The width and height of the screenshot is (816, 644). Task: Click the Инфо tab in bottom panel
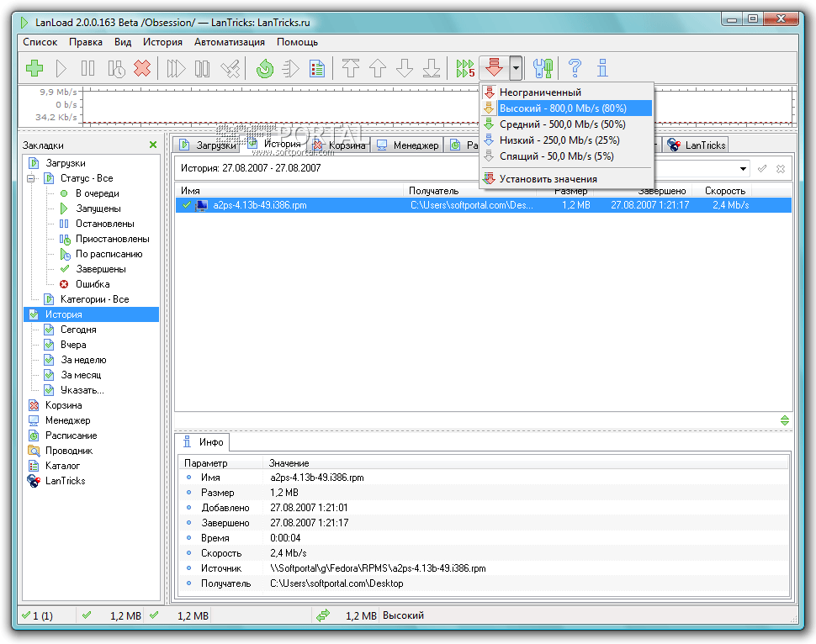click(x=203, y=442)
